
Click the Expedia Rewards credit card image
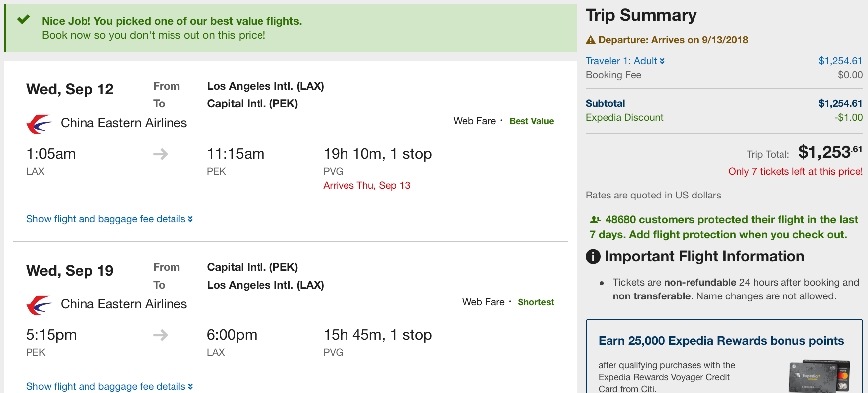pyautogui.click(x=819, y=376)
